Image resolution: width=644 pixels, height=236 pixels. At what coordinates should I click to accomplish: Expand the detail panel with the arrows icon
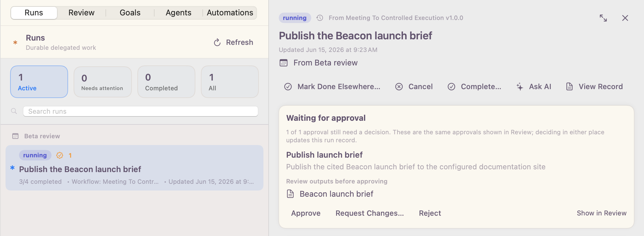(603, 18)
